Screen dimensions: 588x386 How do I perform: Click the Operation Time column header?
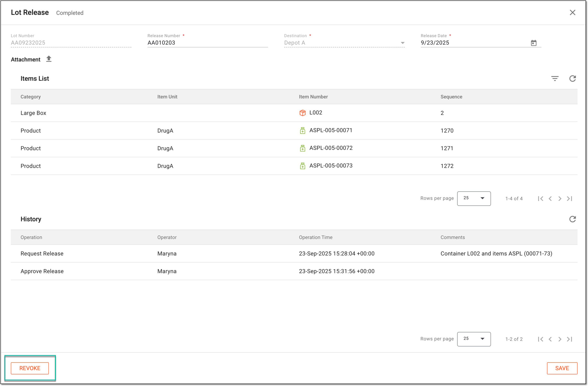316,237
